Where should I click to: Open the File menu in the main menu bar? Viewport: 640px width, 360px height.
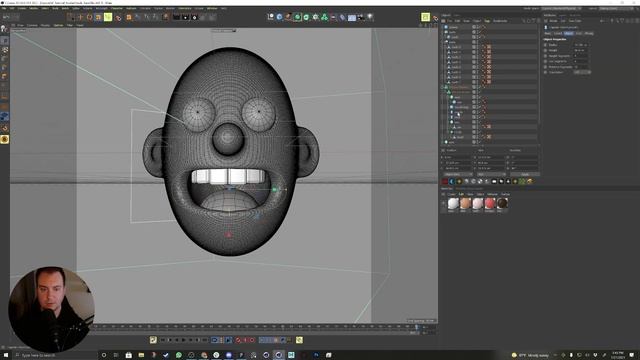click(x=4, y=8)
